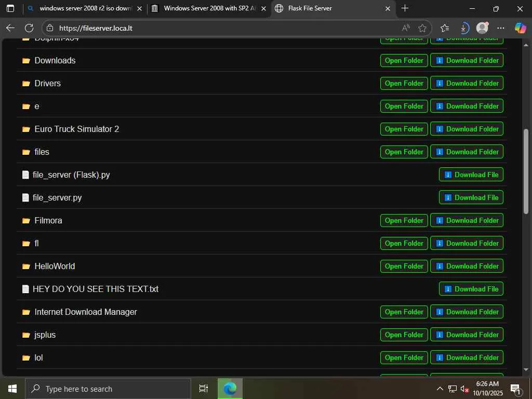
Task: Click the Downloads folder icon in list
Action: click(x=26, y=61)
